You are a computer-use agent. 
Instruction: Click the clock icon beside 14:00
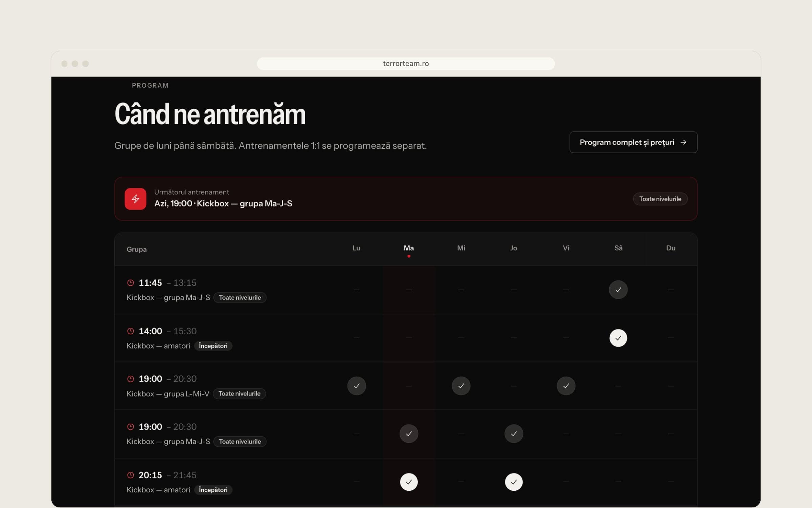131,331
